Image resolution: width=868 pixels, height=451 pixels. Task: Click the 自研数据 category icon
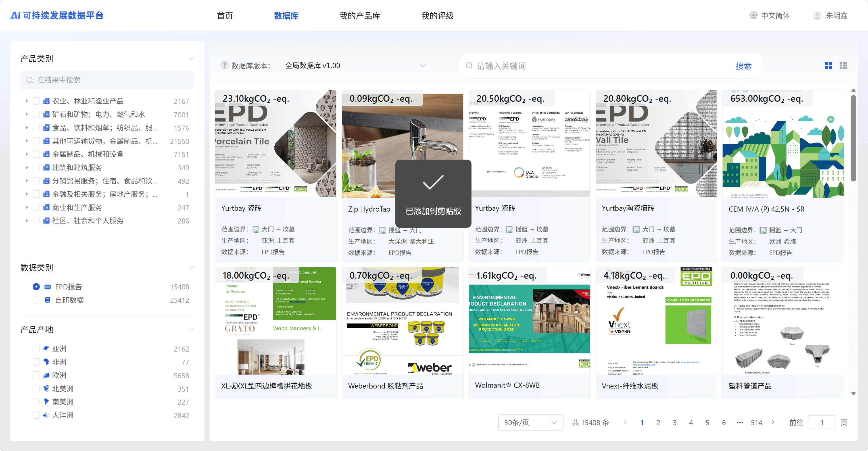(x=47, y=300)
